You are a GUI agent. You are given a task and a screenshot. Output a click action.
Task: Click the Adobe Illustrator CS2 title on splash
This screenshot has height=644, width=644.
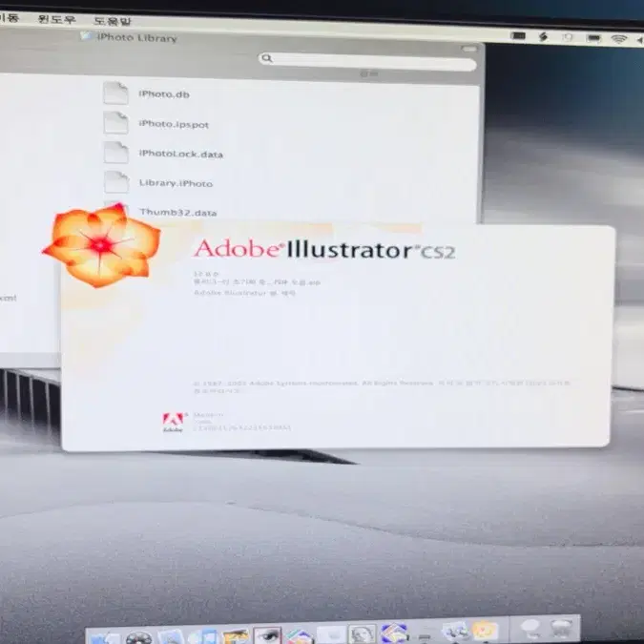point(324,249)
